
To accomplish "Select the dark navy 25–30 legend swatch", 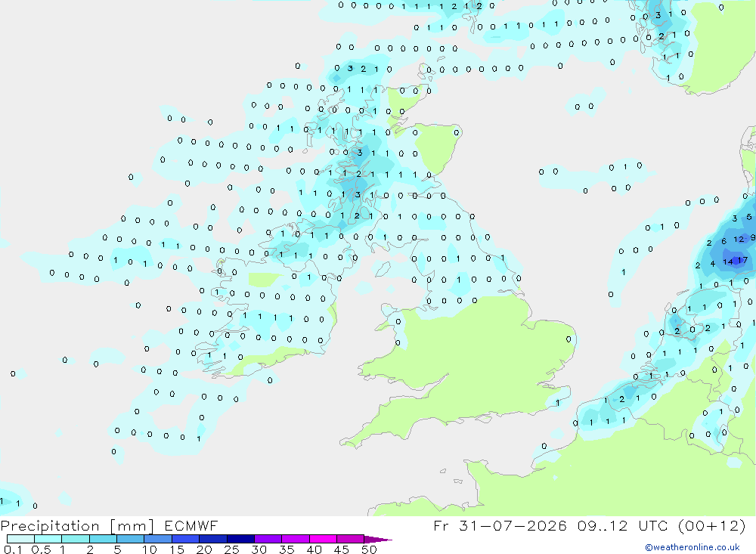I will (x=240, y=539).
